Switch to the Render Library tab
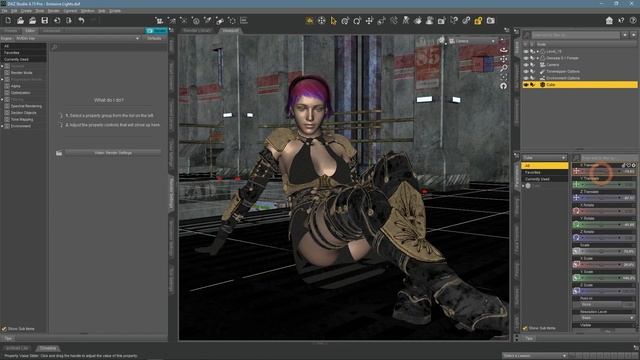The image size is (640, 360). click(197, 31)
